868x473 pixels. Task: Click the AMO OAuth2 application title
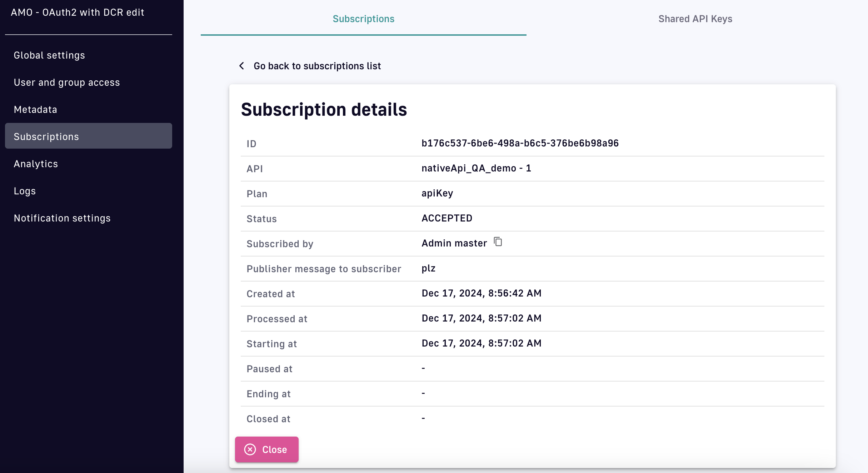(x=78, y=12)
